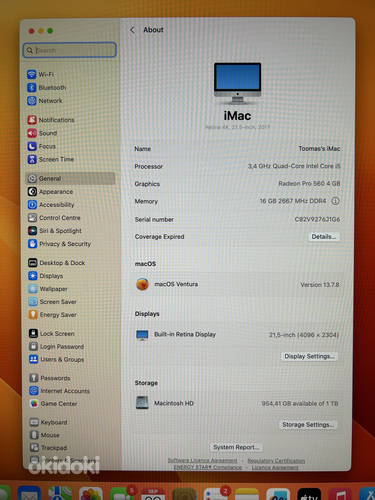Open ENERGY STAR Compliance link
Image resolution: width=375 pixels, height=500 pixels.
click(208, 467)
